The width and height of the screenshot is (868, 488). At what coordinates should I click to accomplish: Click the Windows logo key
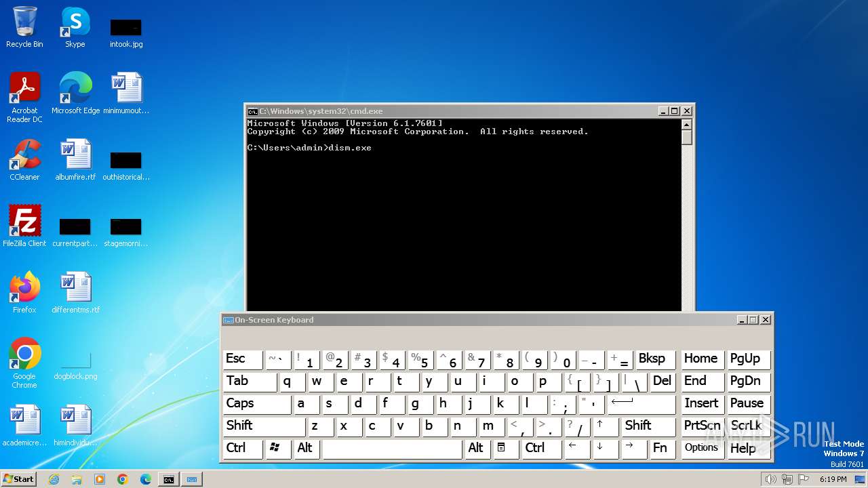[278, 448]
